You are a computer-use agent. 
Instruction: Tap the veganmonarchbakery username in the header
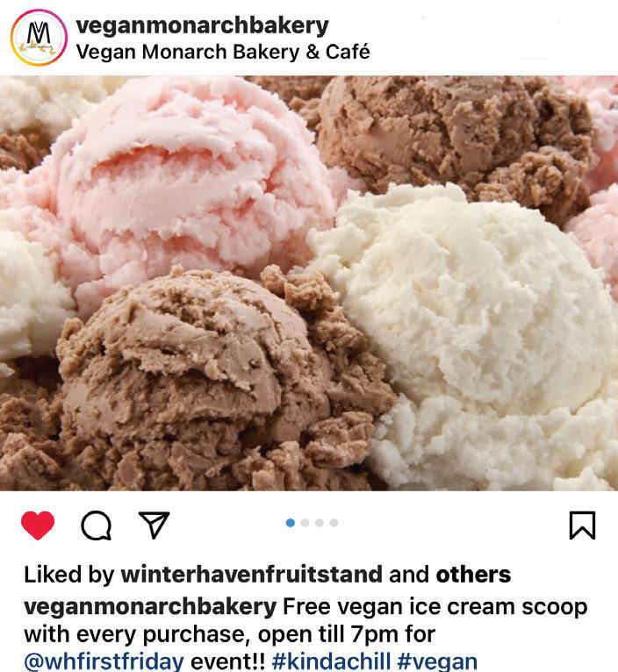(203, 25)
